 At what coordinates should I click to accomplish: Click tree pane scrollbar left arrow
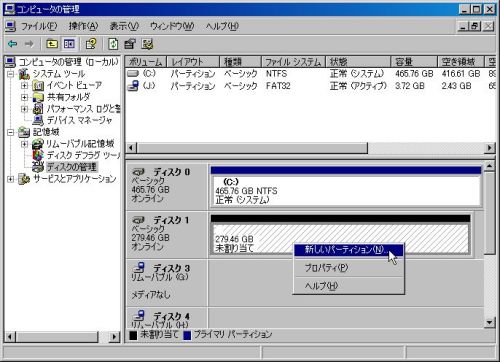click(x=10, y=337)
